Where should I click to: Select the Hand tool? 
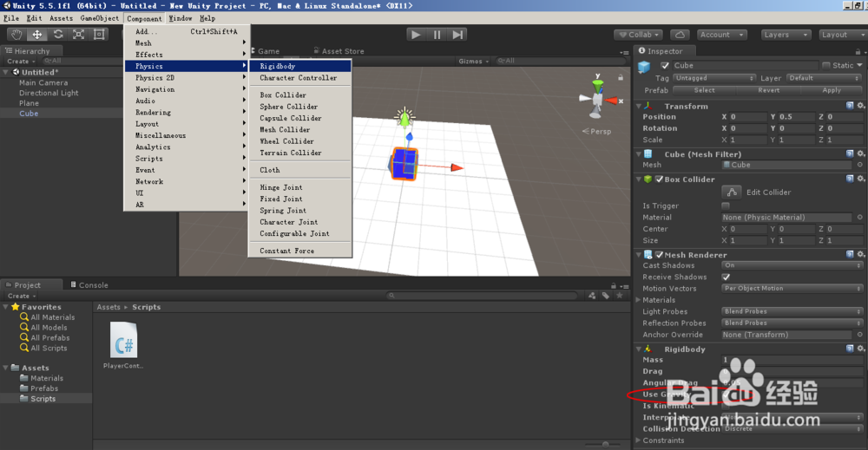16,35
